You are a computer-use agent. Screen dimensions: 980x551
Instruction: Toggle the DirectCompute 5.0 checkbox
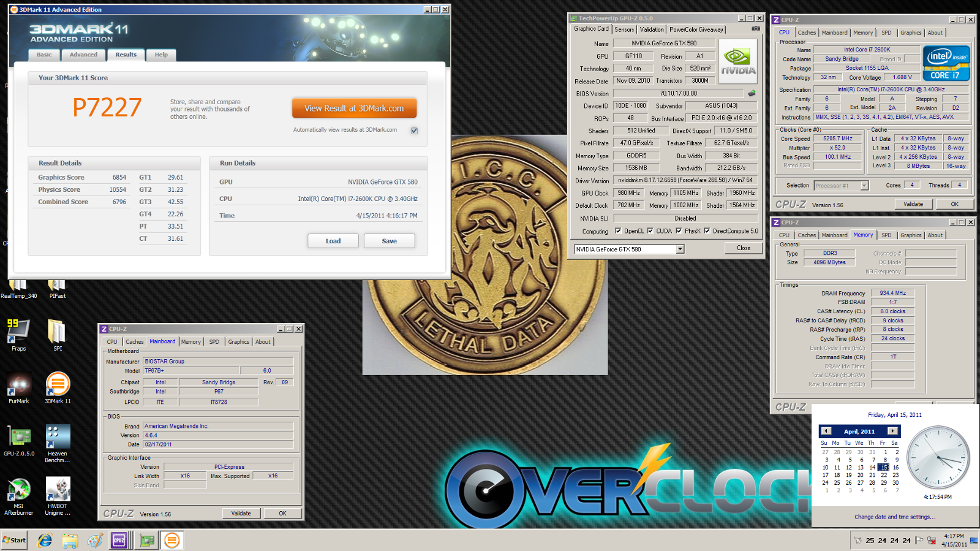[707, 231]
